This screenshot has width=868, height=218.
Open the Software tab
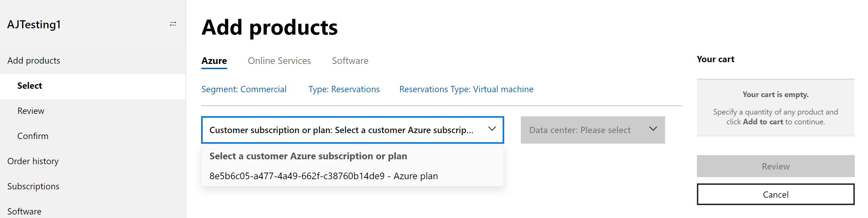[x=350, y=61]
